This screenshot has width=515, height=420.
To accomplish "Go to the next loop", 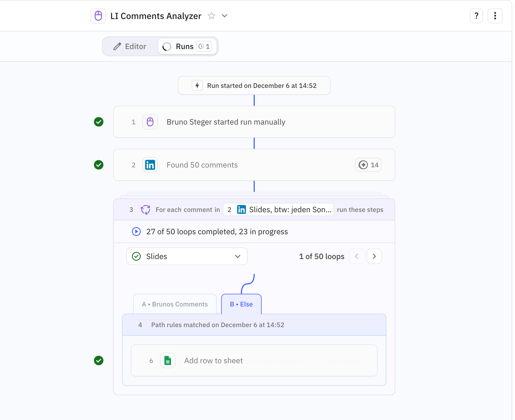I will pyautogui.click(x=374, y=256).
